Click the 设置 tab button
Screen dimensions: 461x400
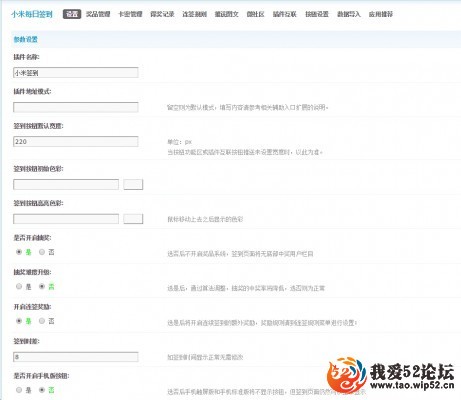click(x=72, y=14)
